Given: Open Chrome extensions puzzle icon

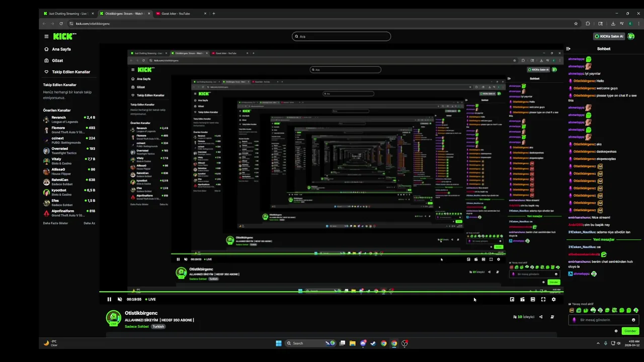Looking at the screenshot, I should (588, 24).
